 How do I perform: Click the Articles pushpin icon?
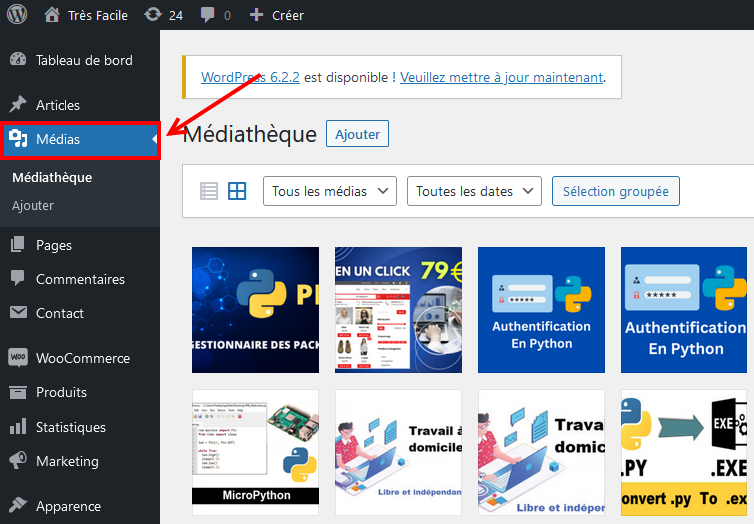pyautogui.click(x=18, y=104)
